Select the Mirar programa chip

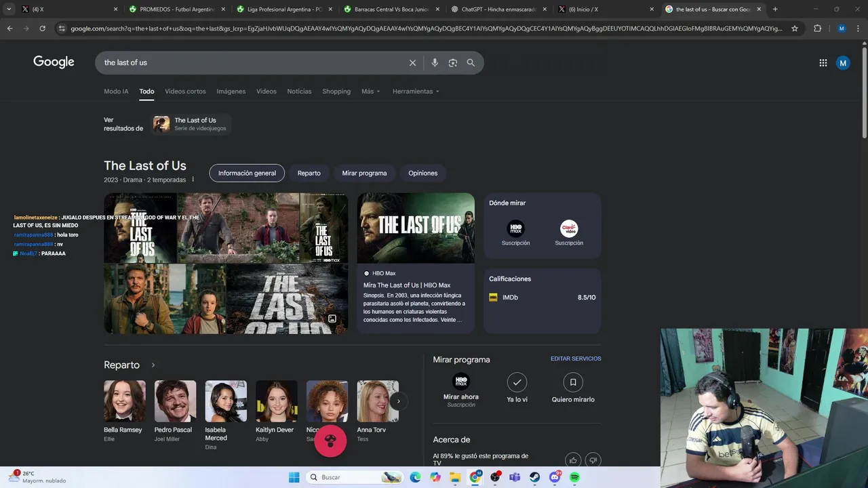pyautogui.click(x=364, y=173)
